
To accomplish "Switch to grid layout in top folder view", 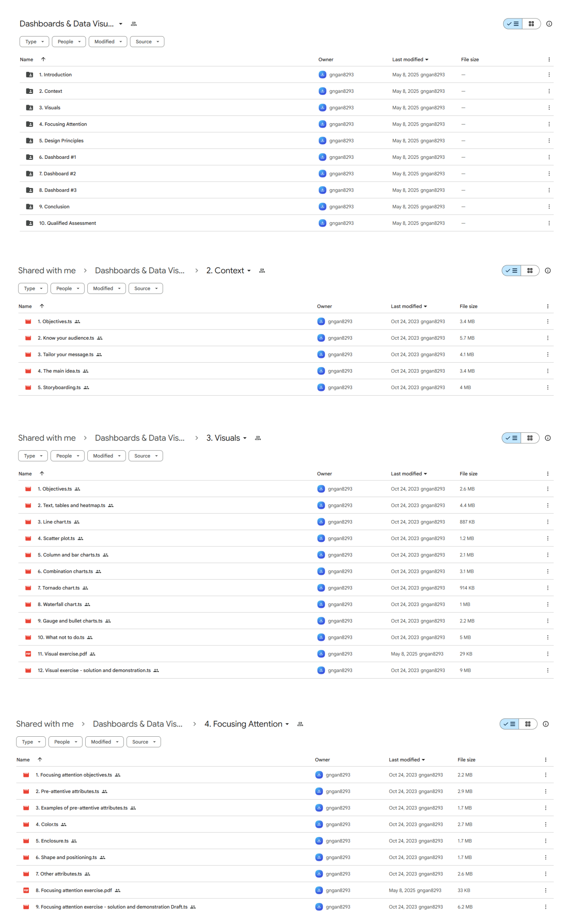I will click(x=531, y=23).
